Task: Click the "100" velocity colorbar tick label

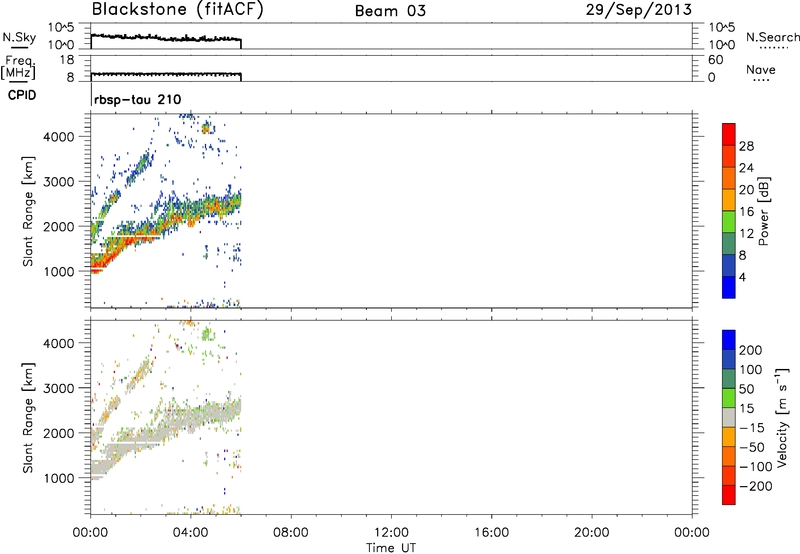Action: pyautogui.click(x=750, y=370)
